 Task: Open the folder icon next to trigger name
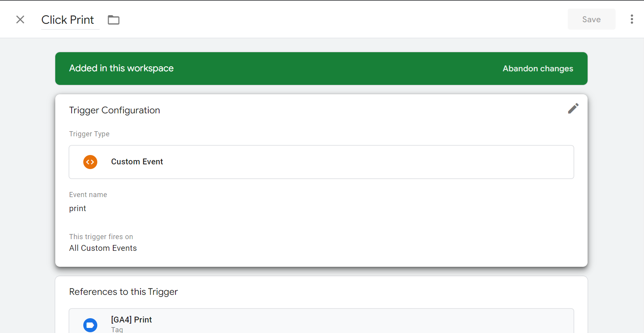click(x=114, y=19)
